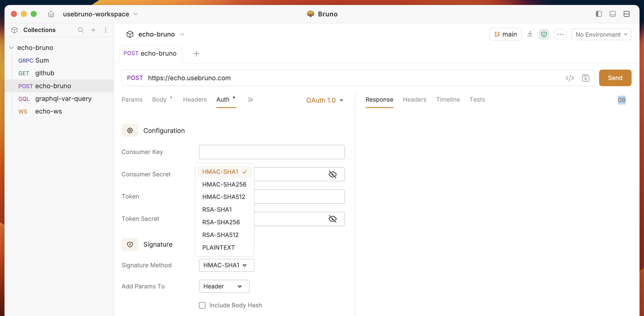Click the Collections cube icon
Viewport: 644px width, 316px height.
[14, 30]
